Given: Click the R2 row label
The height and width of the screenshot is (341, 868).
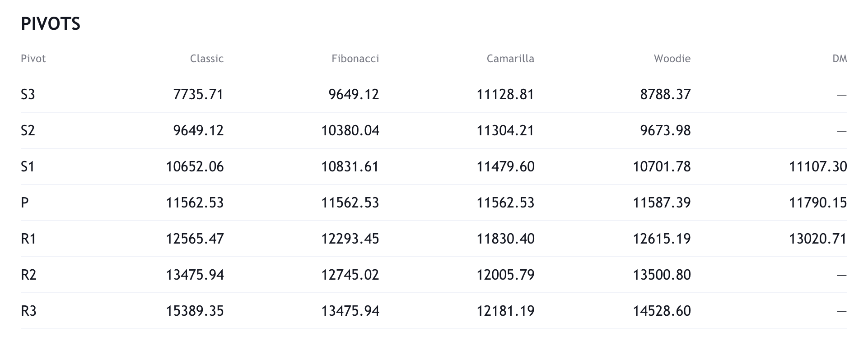Looking at the screenshot, I should point(28,275).
